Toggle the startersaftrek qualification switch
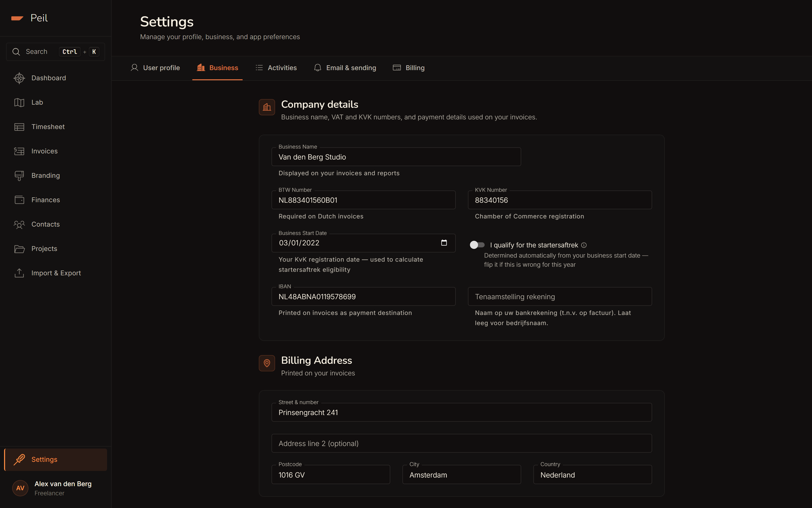This screenshot has width=812, height=508. click(477, 245)
